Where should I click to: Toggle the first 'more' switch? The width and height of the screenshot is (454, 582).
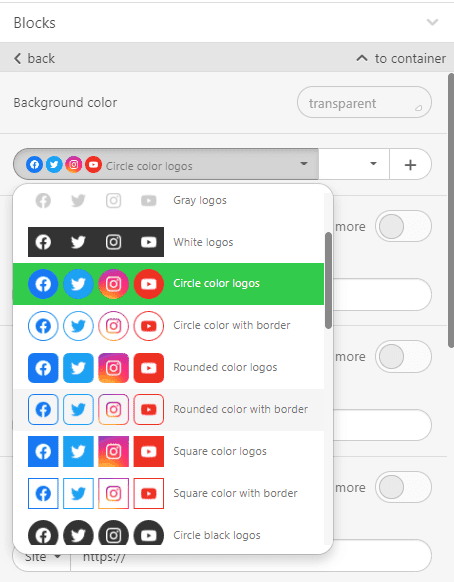[403, 226]
